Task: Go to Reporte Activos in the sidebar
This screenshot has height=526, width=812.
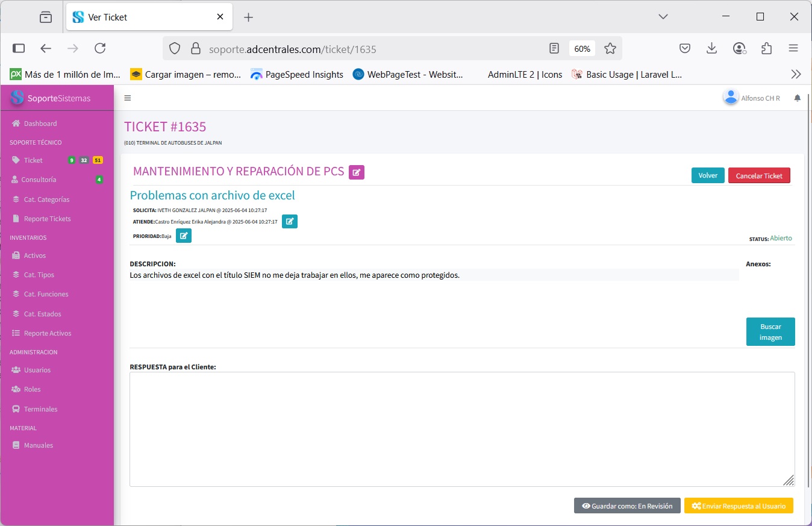Action: point(48,333)
